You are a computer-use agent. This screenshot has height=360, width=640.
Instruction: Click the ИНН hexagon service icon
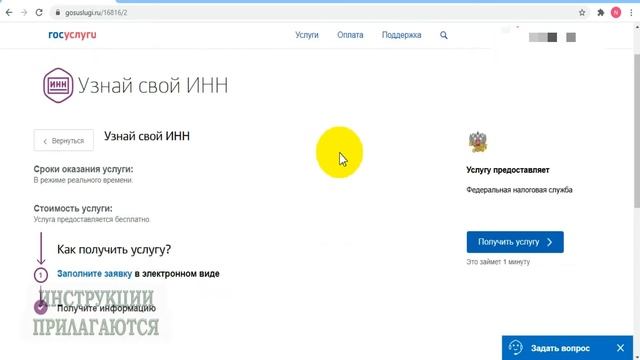coord(58,85)
